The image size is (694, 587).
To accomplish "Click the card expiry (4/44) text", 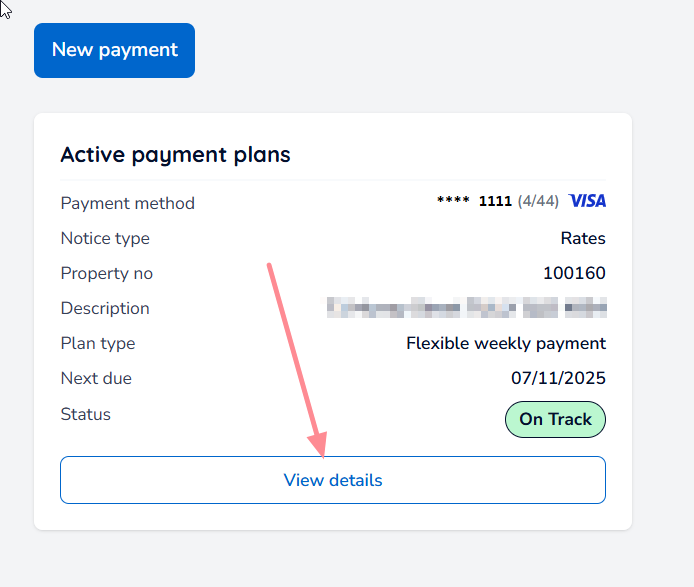I will tap(538, 201).
